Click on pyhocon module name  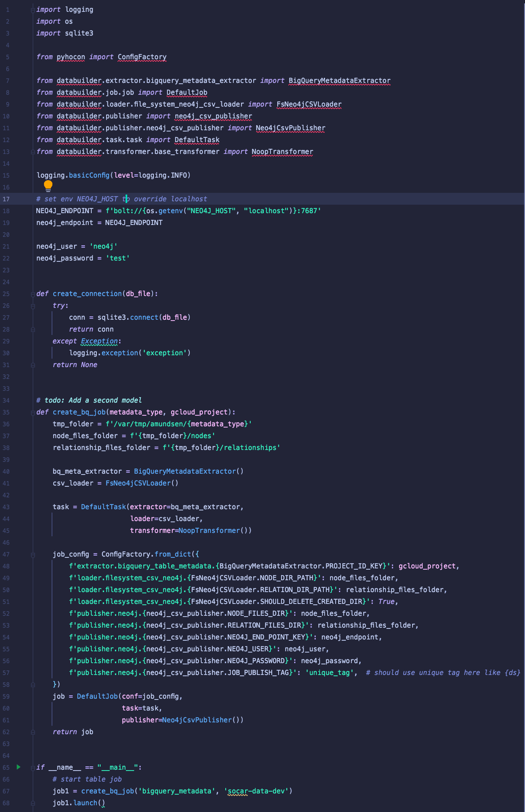71,57
